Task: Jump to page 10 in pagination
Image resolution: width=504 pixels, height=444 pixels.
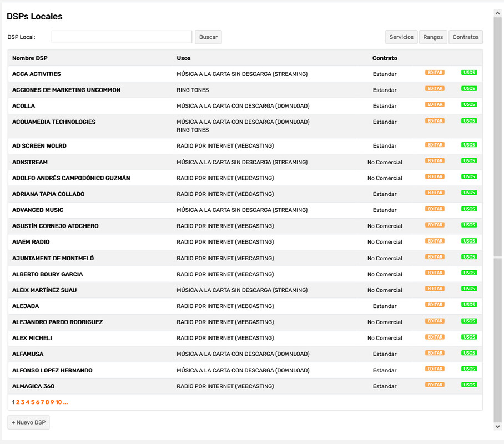Action: click(x=58, y=402)
